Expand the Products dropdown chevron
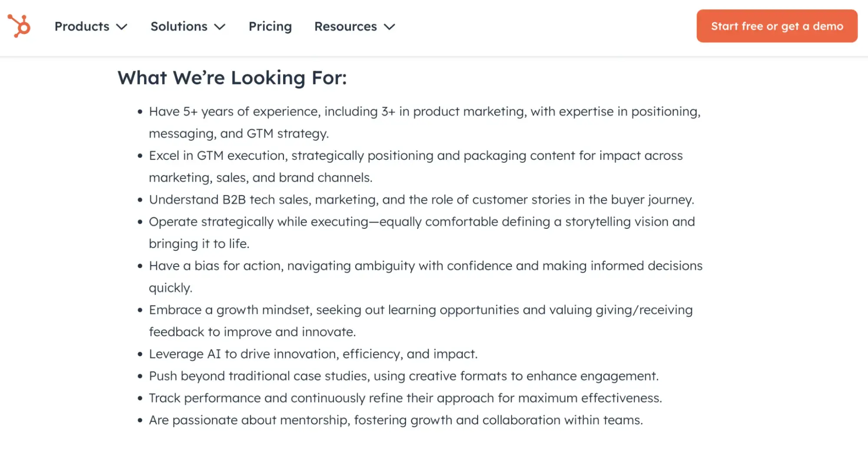The height and width of the screenshot is (457, 868). (122, 27)
